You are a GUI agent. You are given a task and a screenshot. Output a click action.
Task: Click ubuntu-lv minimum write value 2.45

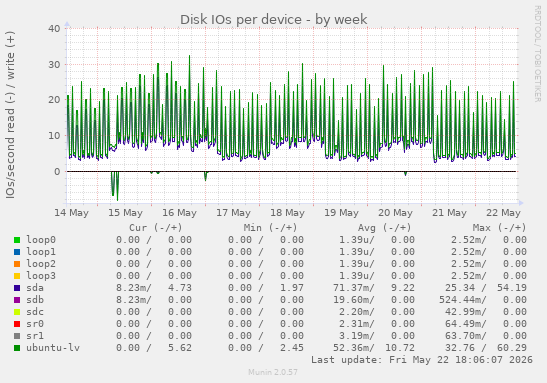(292, 348)
